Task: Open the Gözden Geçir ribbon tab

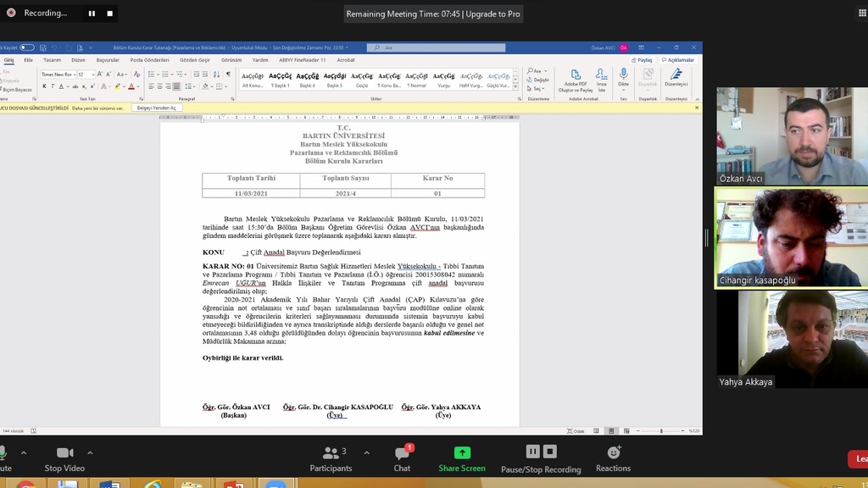Action: point(194,60)
